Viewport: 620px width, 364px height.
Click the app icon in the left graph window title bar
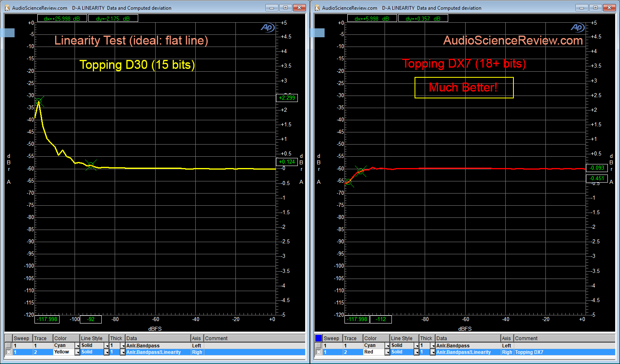tap(7, 8)
